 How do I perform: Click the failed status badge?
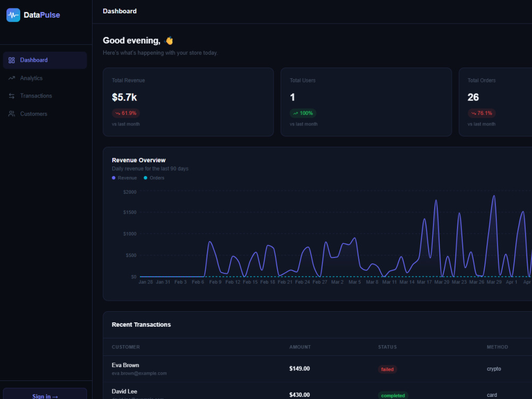387,369
